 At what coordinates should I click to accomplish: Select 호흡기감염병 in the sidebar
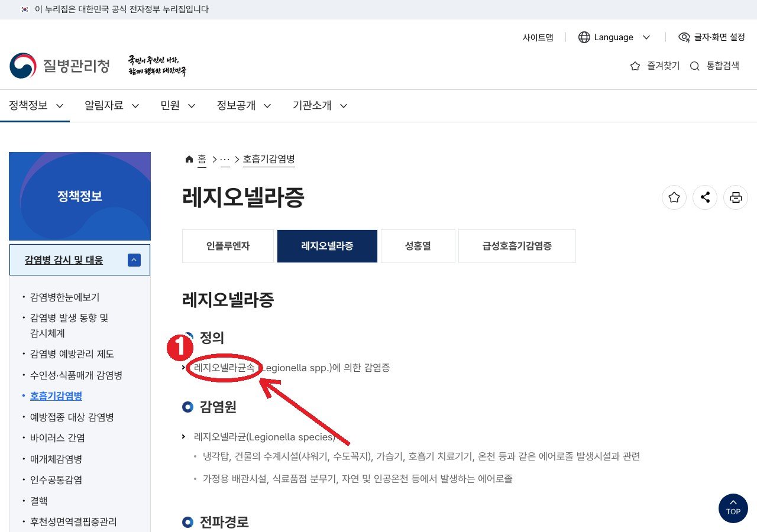tap(56, 396)
